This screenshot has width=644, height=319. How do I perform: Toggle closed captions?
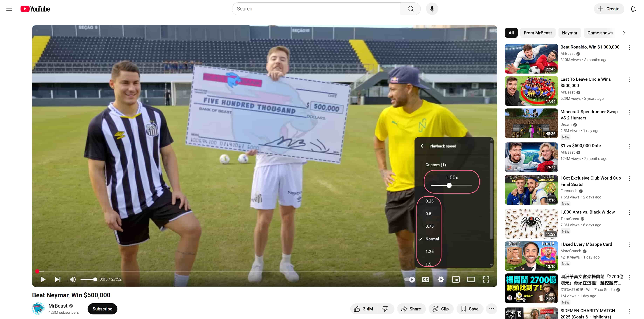pos(426,279)
